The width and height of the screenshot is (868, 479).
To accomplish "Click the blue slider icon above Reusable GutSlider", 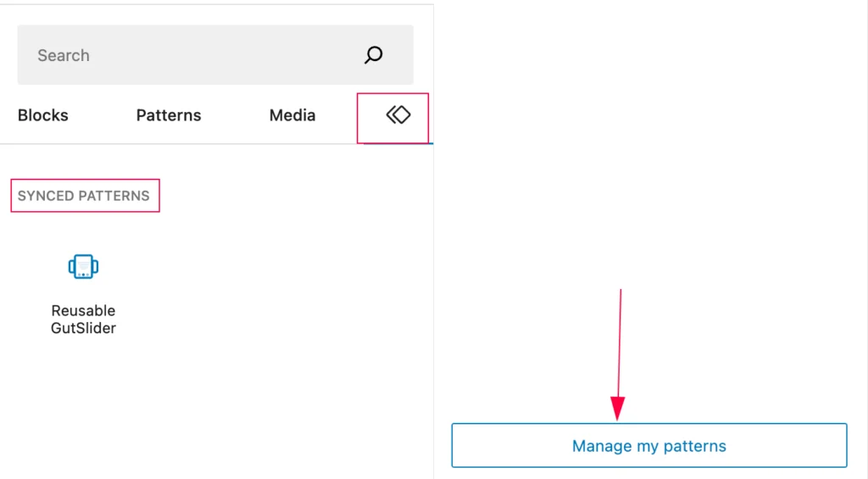I will pos(83,266).
